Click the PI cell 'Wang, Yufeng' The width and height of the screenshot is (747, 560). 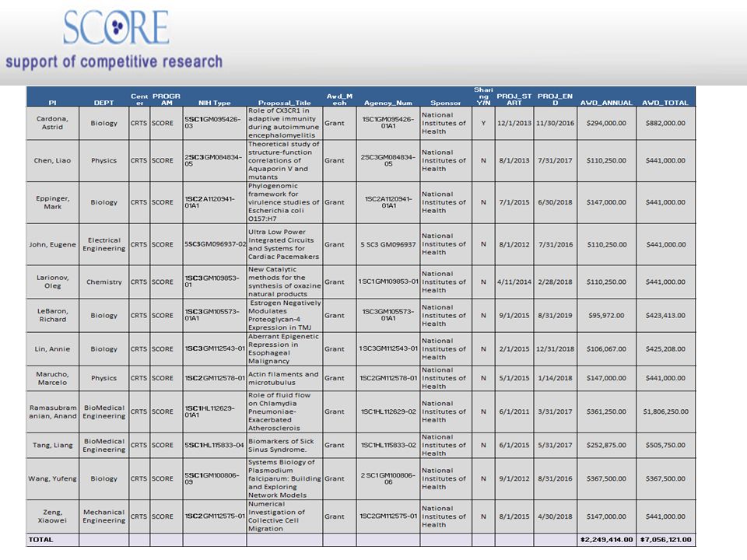click(52, 478)
